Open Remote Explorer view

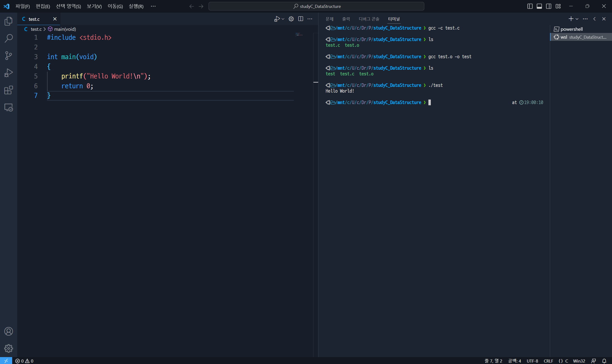tap(8, 107)
